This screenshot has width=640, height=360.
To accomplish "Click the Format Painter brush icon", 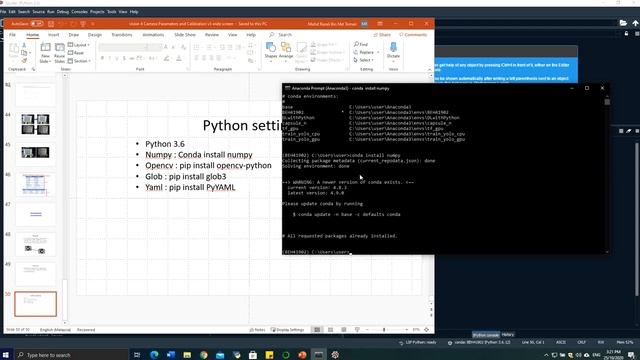I will point(24,61).
